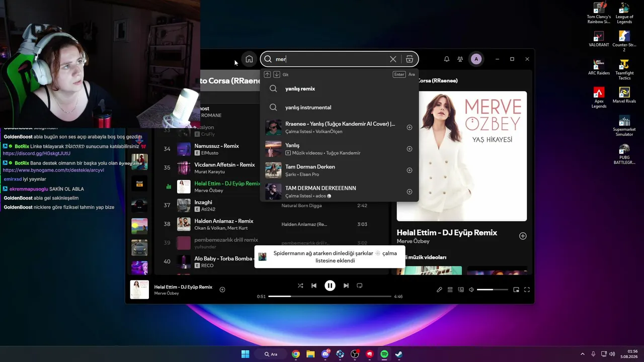Open OBS Studio from the taskbar
The image size is (644, 362).
355,354
